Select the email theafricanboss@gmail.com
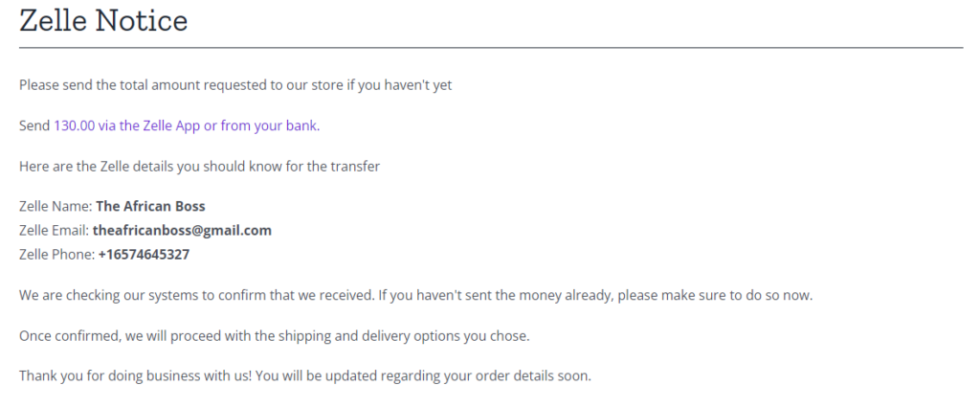 [x=182, y=230]
